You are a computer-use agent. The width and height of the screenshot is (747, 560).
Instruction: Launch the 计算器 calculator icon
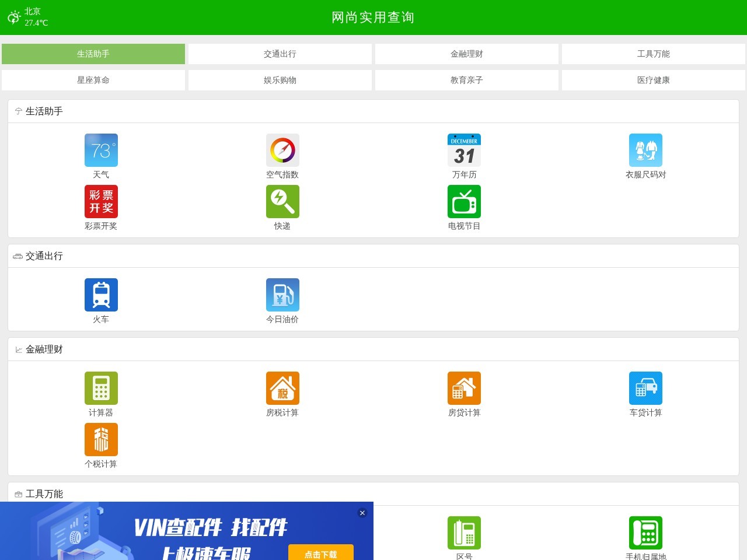[101, 388]
